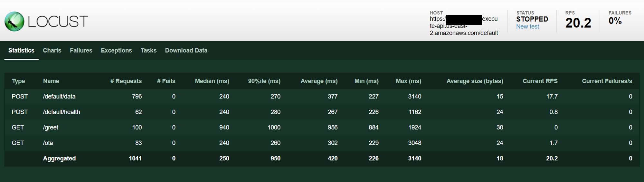Click the /default/data row name
This screenshot has height=182, width=644.
point(59,96)
